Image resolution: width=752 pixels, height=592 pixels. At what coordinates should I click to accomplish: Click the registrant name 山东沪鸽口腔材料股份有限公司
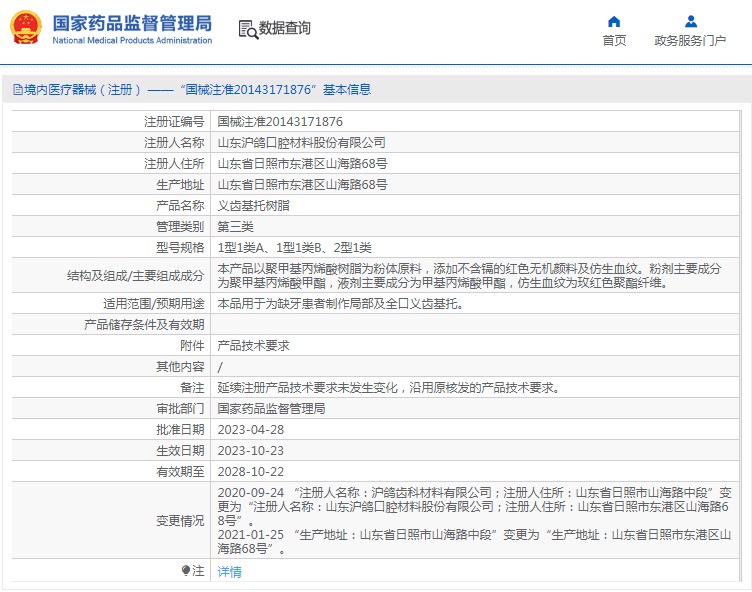tap(301, 143)
